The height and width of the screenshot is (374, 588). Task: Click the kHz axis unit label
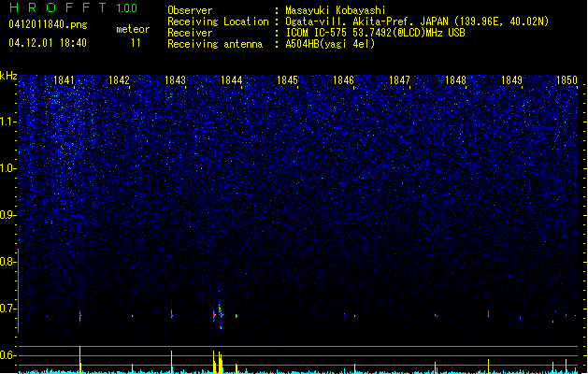point(8,76)
